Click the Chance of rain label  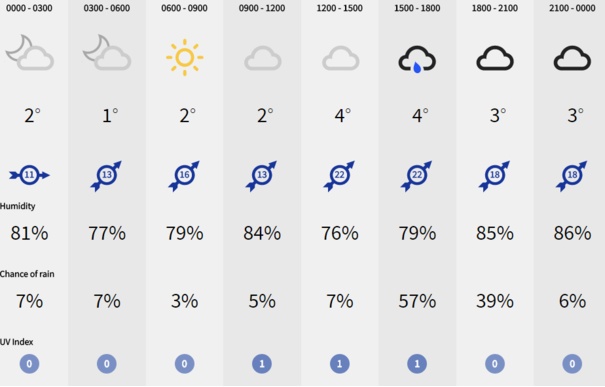(27, 274)
